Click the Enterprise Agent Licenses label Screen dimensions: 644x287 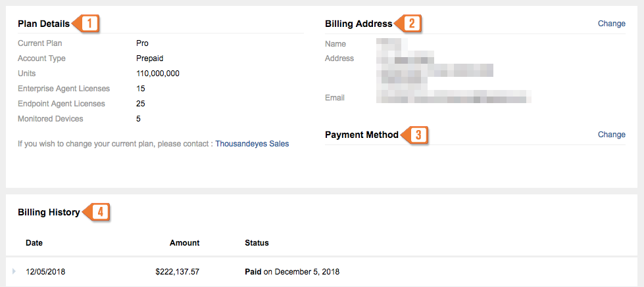pos(64,89)
